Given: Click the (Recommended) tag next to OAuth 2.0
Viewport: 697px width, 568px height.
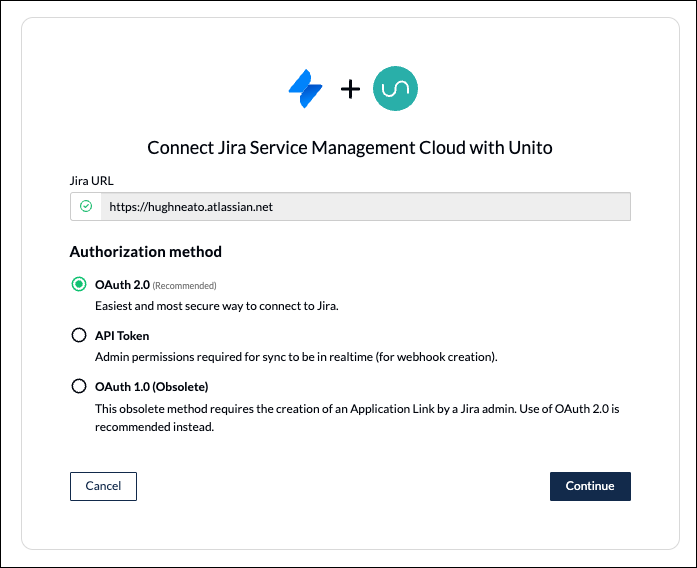Looking at the screenshot, I should (x=184, y=286).
